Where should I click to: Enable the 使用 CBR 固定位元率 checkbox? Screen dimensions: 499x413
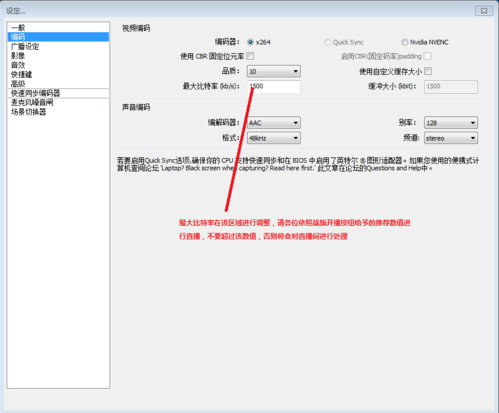250,56
